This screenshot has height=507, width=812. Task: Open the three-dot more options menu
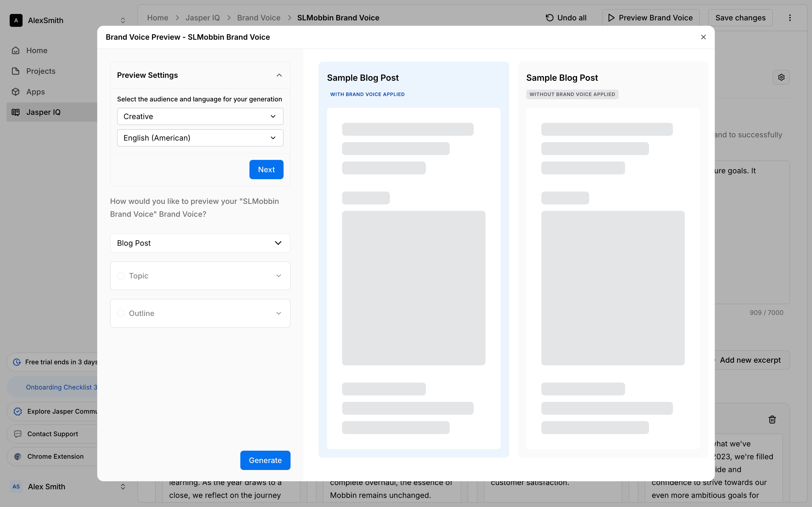click(790, 18)
